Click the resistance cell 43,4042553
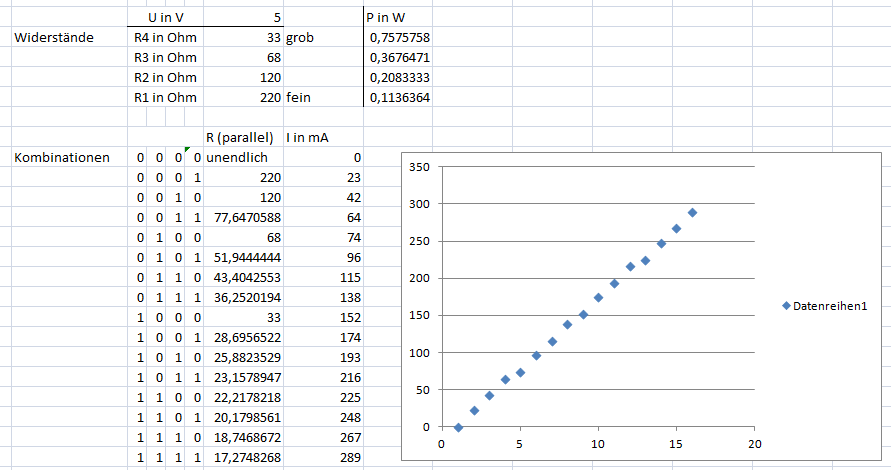 (244, 277)
